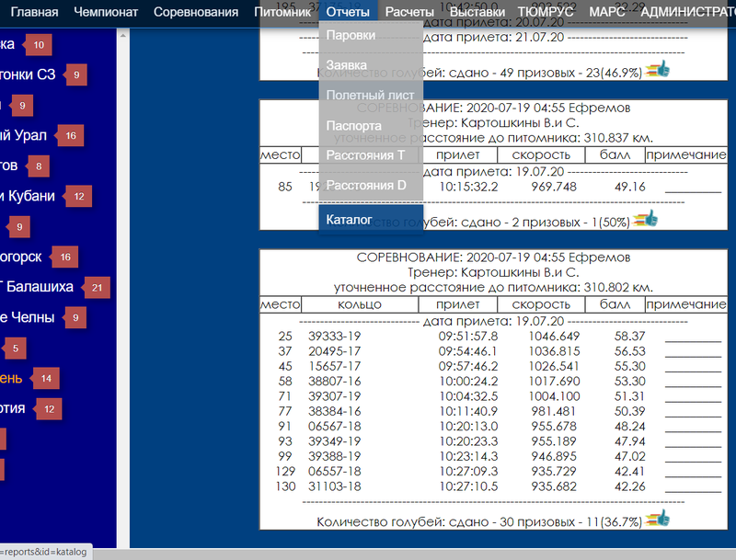Click the Отчеты menu header
736x560 pixels.
[x=348, y=12]
